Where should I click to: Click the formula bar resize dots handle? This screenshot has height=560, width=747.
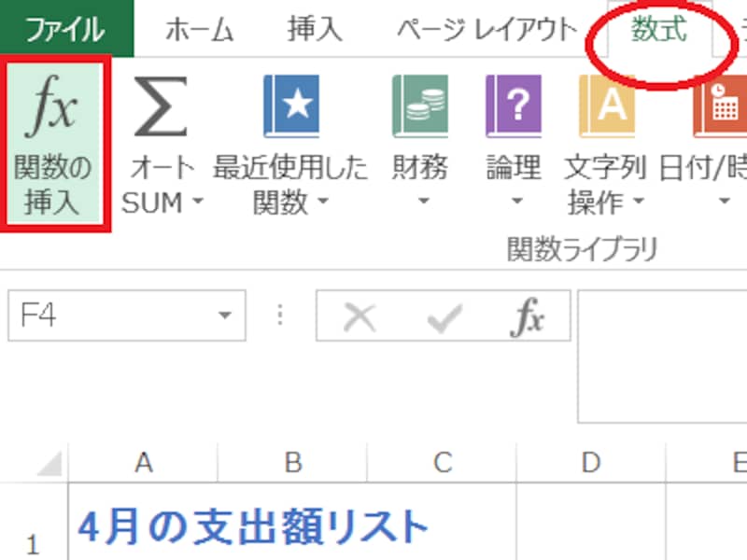[280, 315]
